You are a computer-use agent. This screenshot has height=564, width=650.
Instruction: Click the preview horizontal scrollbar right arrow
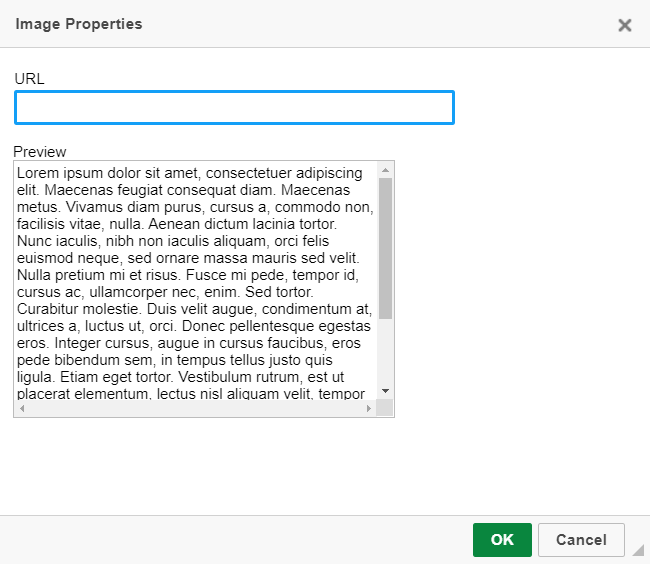pos(369,408)
